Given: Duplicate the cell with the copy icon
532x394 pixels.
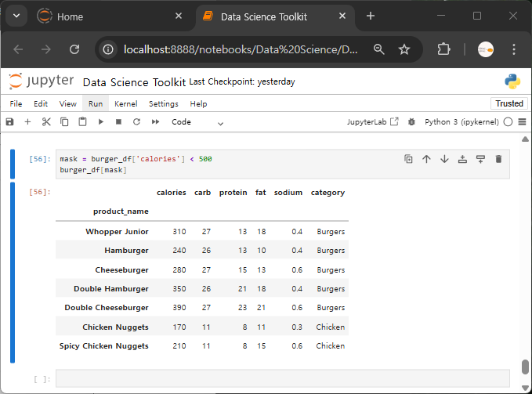Looking at the screenshot, I should [408, 159].
